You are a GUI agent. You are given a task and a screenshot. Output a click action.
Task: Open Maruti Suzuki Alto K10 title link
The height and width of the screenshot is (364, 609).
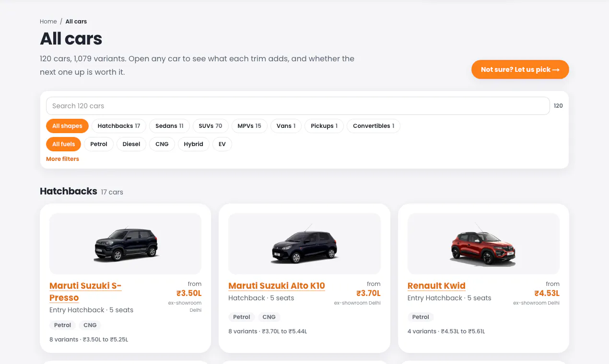277,286
